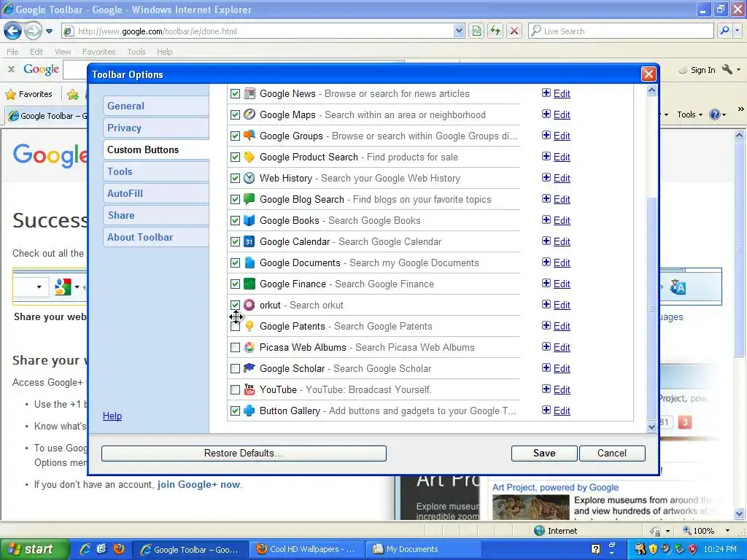Viewport: 747px width, 560px height.
Task: Click the browser Refresh icon
Action: tap(495, 31)
